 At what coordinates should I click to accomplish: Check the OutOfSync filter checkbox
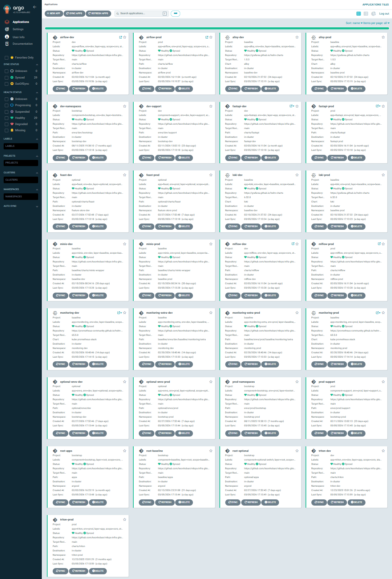(7, 84)
